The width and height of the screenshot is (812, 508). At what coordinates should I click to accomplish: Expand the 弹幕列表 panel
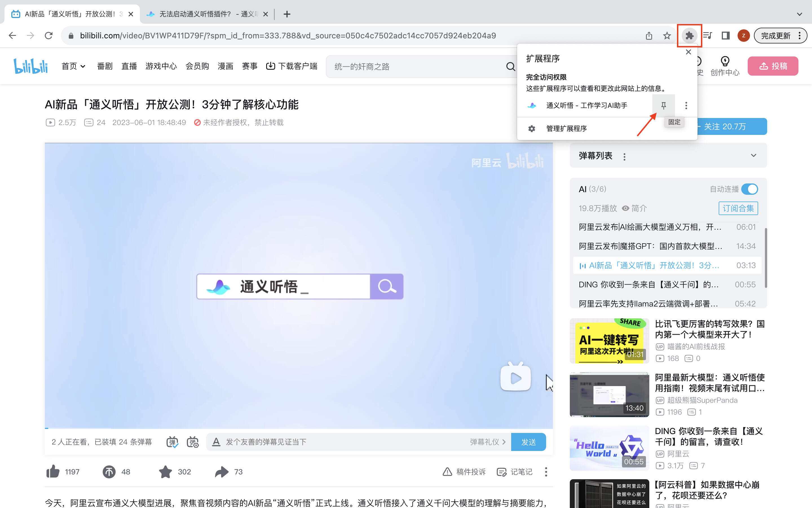click(x=753, y=156)
